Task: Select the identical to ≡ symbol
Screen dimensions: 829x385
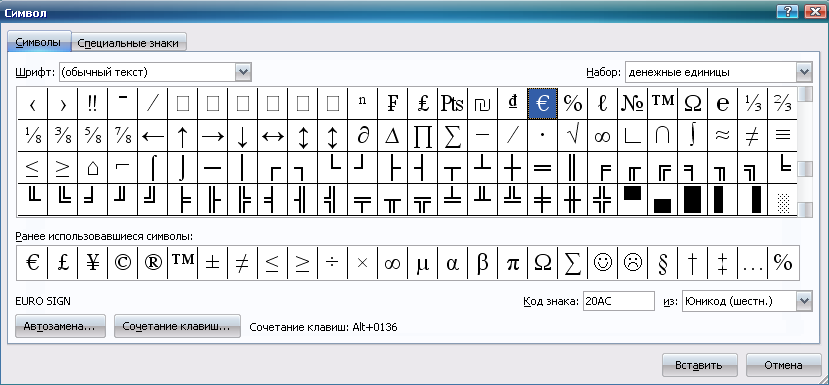Action: click(782, 136)
